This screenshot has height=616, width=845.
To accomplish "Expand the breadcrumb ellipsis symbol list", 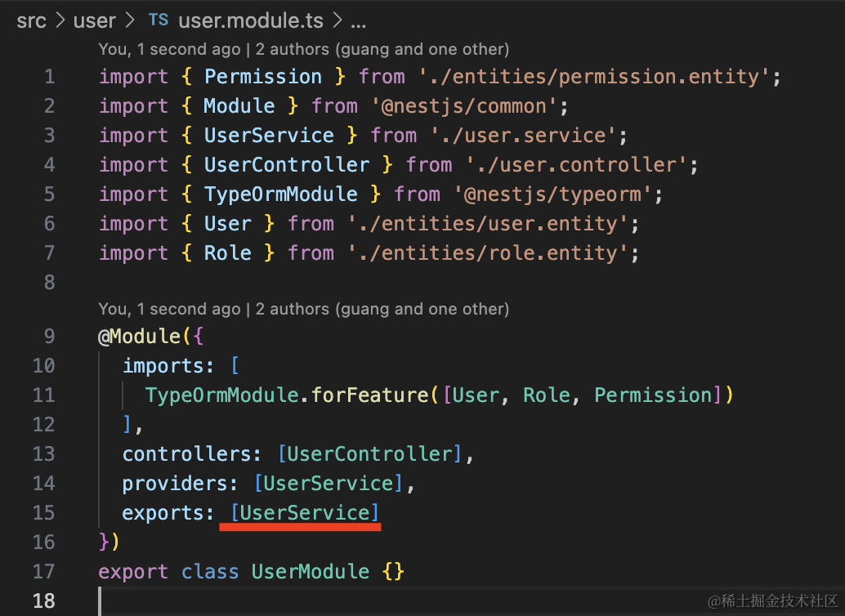I will pyautogui.click(x=358, y=21).
